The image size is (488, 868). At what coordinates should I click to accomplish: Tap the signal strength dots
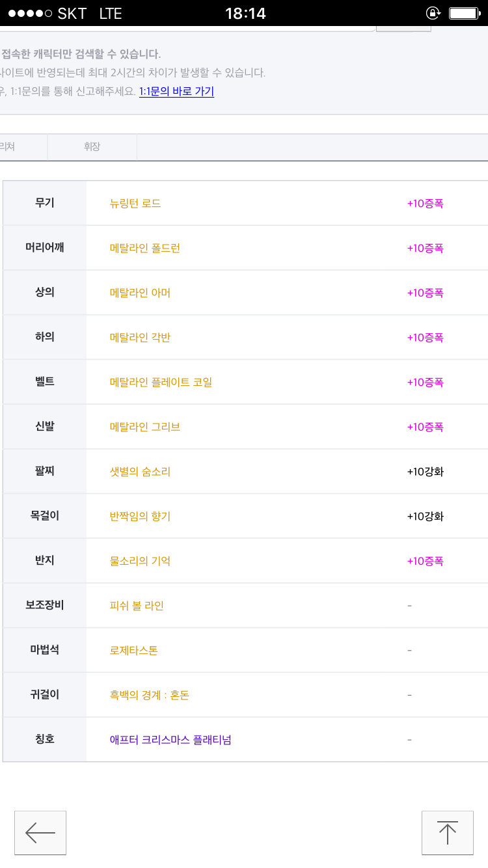[30, 13]
